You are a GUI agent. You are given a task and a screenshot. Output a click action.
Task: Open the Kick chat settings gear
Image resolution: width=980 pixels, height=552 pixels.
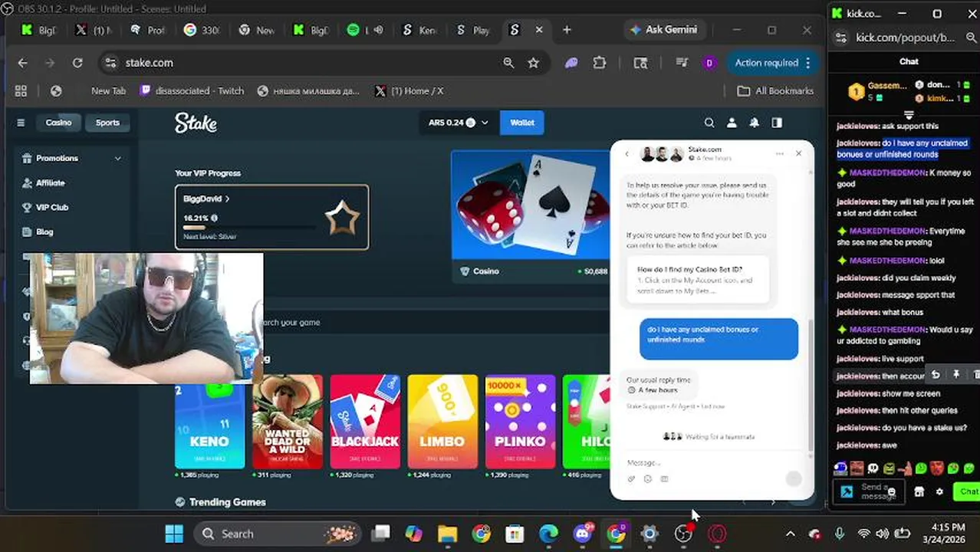[x=939, y=491]
